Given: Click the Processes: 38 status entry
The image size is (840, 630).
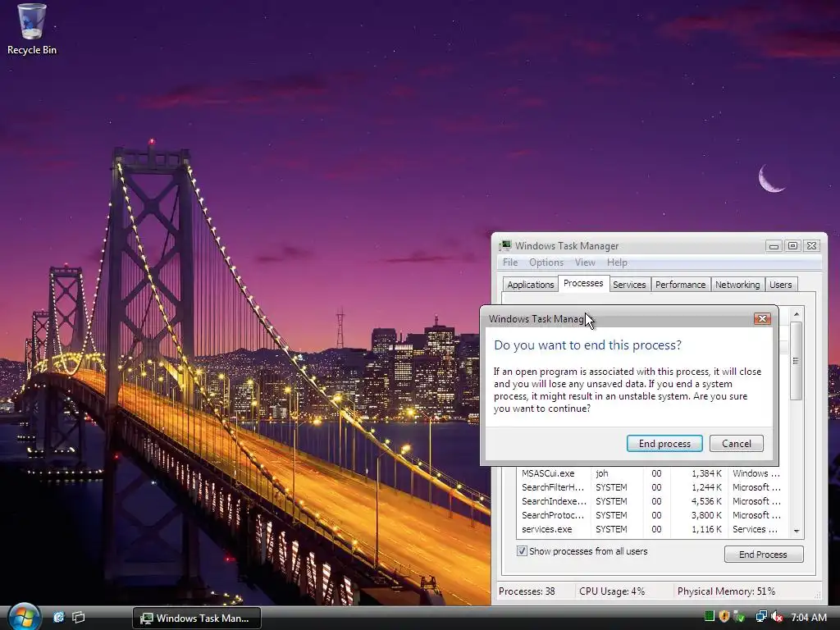Looking at the screenshot, I should [x=527, y=591].
